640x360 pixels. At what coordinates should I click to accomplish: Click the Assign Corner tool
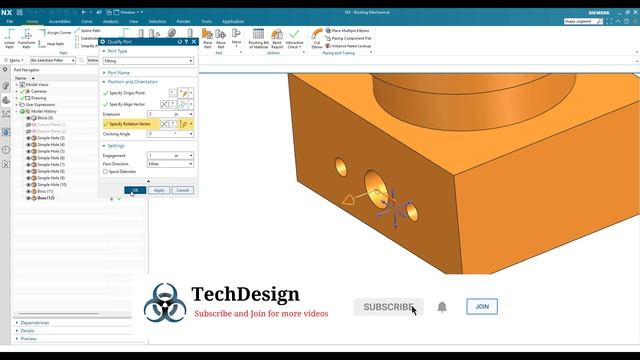pyautogui.click(x=55, y=32)
